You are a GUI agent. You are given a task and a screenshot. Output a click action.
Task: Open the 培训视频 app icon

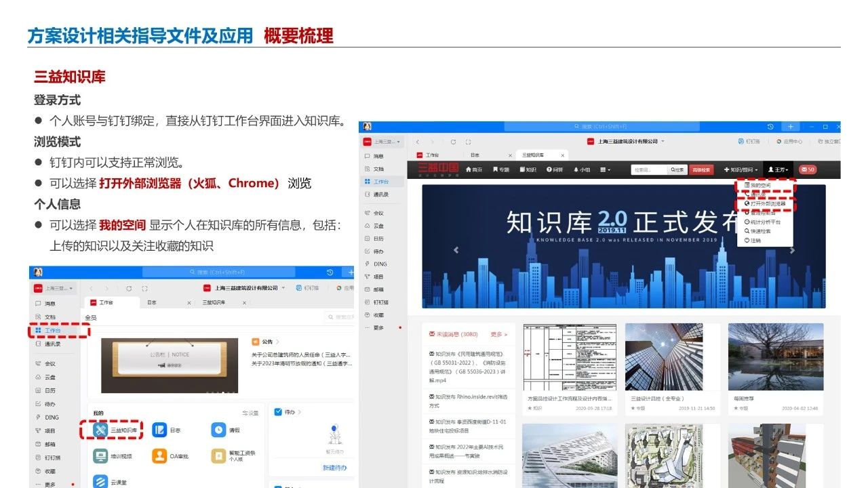(x=100, y=455)
